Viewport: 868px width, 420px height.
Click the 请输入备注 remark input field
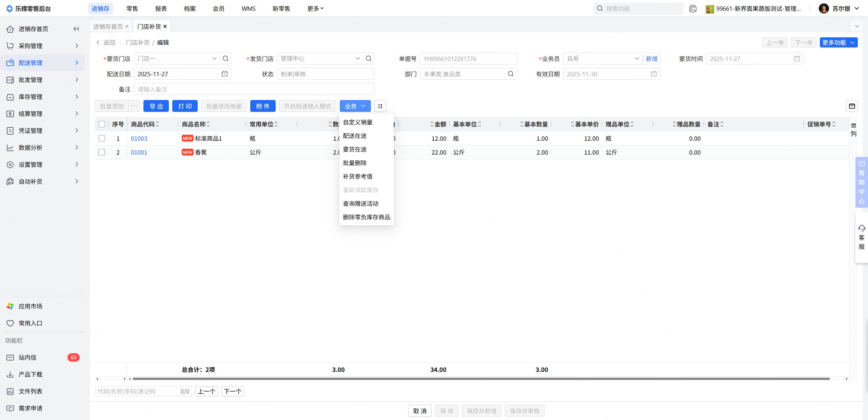coord(254,89)
